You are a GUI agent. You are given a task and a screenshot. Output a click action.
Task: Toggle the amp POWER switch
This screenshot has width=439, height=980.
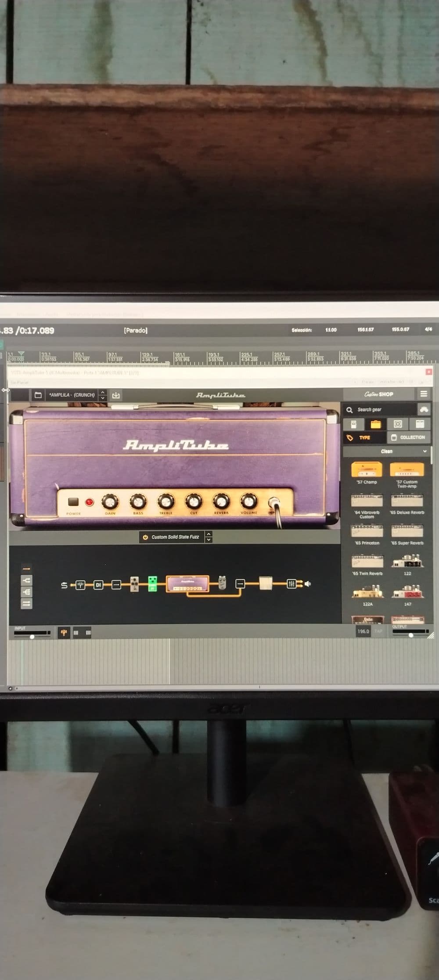[73, 501]
